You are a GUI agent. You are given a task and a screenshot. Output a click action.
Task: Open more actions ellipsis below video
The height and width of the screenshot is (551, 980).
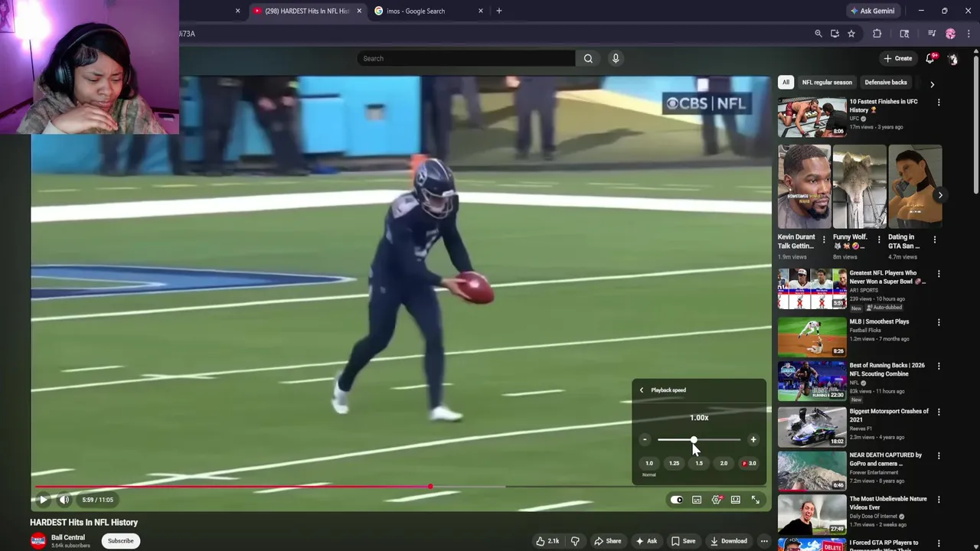point(764,541)
